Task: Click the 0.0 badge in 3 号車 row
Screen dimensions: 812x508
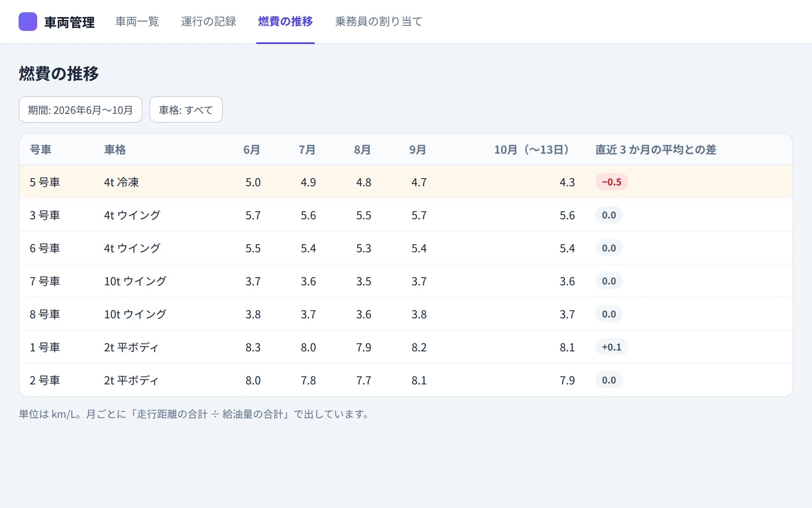Action: [x=609, y=215]
